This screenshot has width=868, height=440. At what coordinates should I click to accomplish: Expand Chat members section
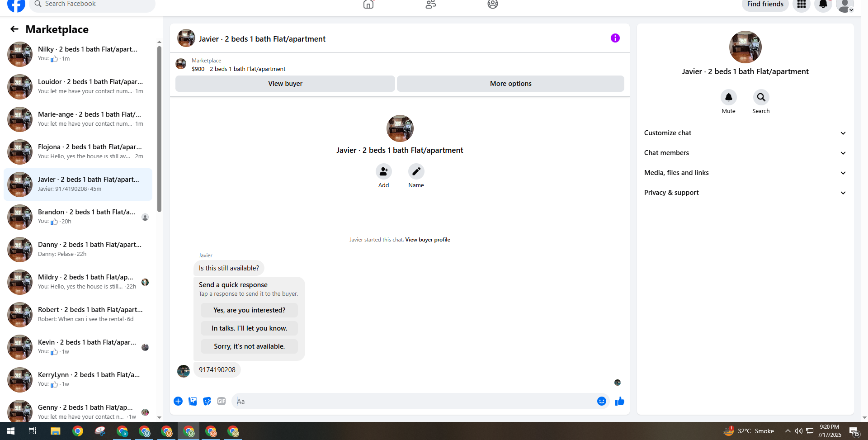[745, 153]
